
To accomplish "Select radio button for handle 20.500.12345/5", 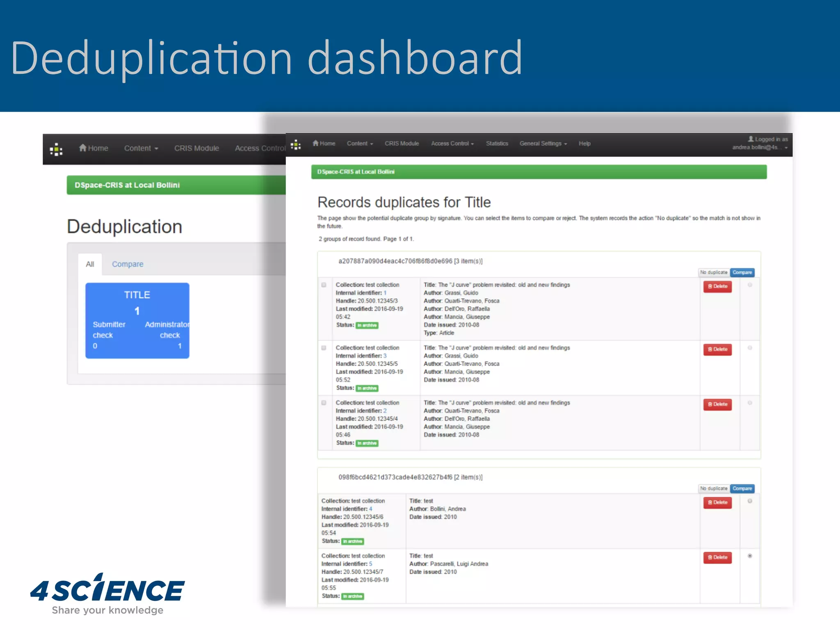I will pyautogui.click(x=750, y=348).
